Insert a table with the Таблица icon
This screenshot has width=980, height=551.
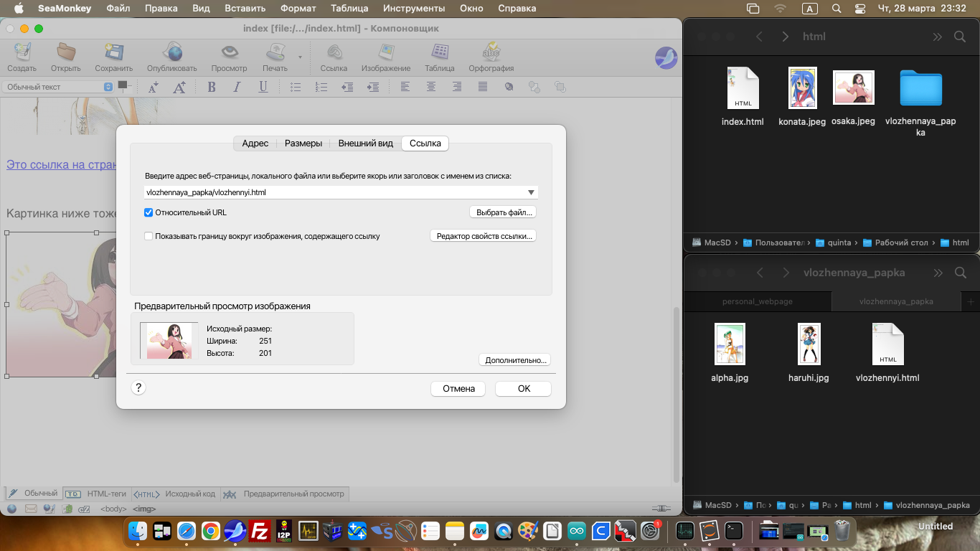pos(439,53)
